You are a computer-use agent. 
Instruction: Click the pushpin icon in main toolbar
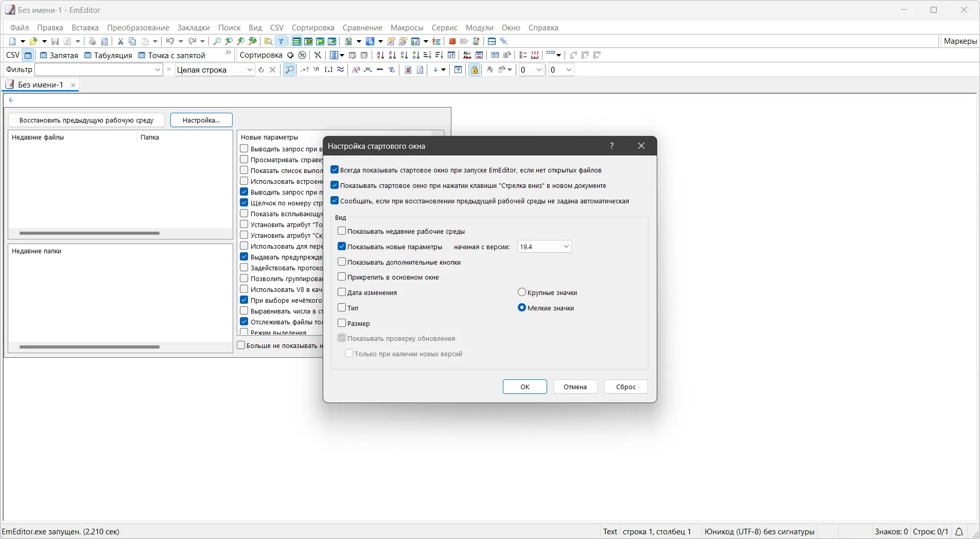coord(504,41)
